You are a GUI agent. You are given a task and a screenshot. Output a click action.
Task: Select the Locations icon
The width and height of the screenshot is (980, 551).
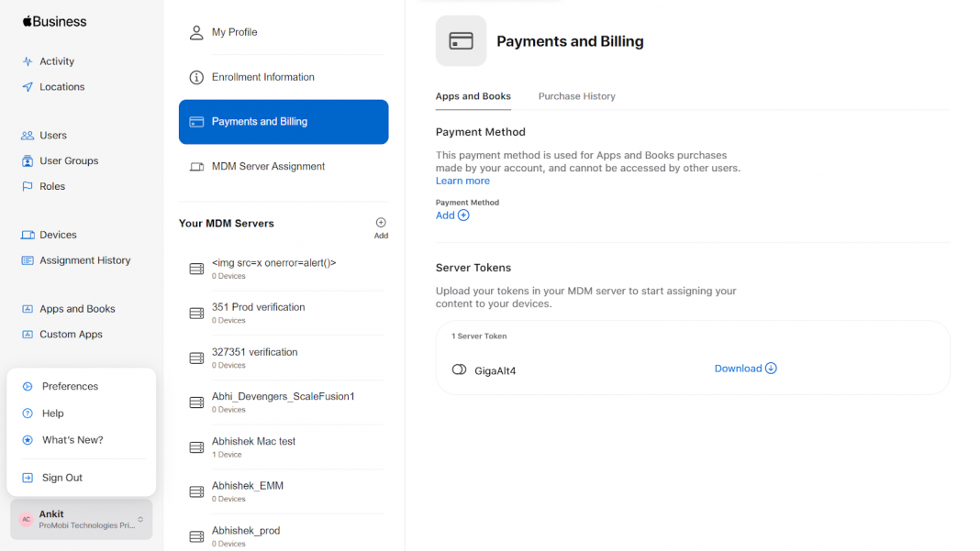pyautogui.click(x=28, y=86)
